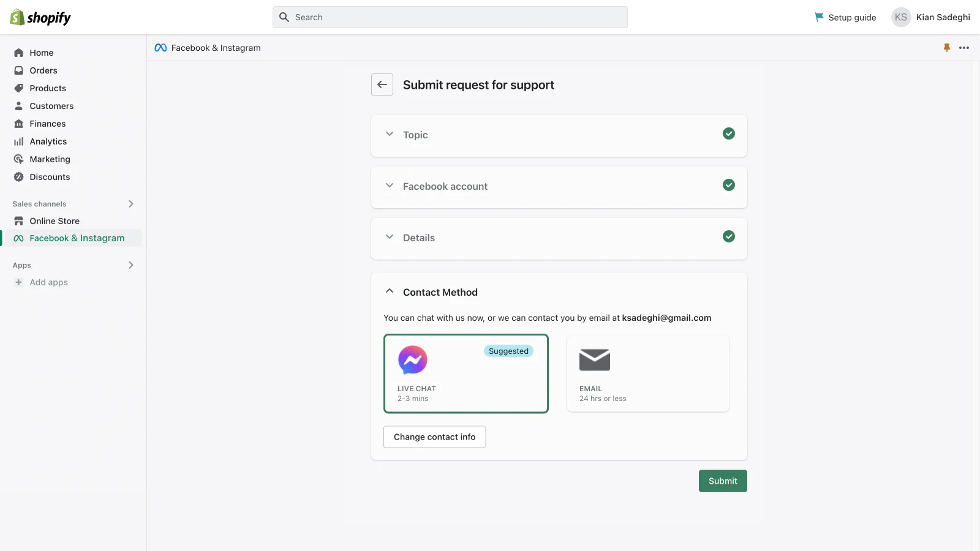Click the Customers person icon

tap(19, 106)
